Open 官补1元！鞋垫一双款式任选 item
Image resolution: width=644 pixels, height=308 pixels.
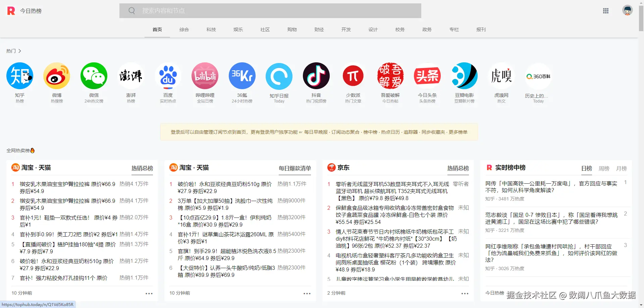click(x=69, y=221)
